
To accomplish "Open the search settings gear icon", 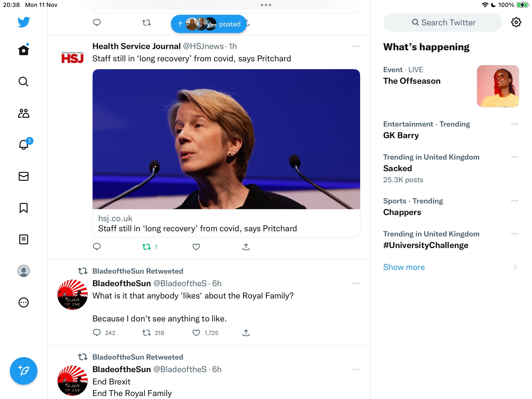I will [516, 22].
